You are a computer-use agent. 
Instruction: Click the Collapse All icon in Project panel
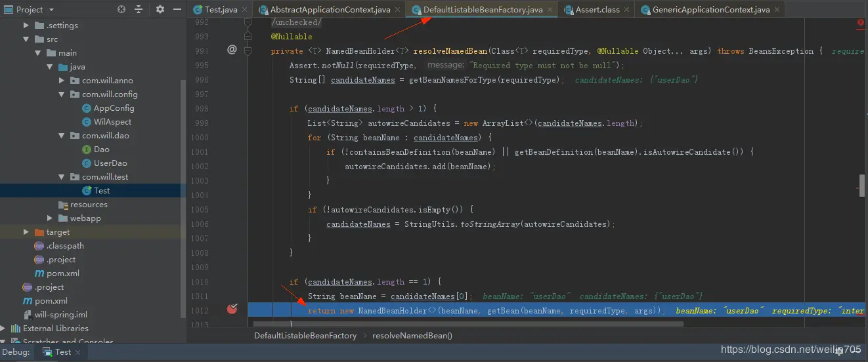pos(139,10)
